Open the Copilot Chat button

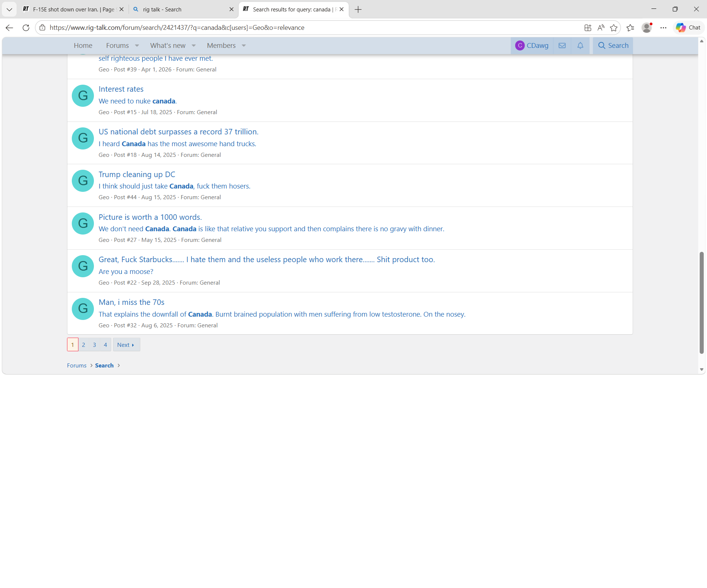click(x=688, y=28)
